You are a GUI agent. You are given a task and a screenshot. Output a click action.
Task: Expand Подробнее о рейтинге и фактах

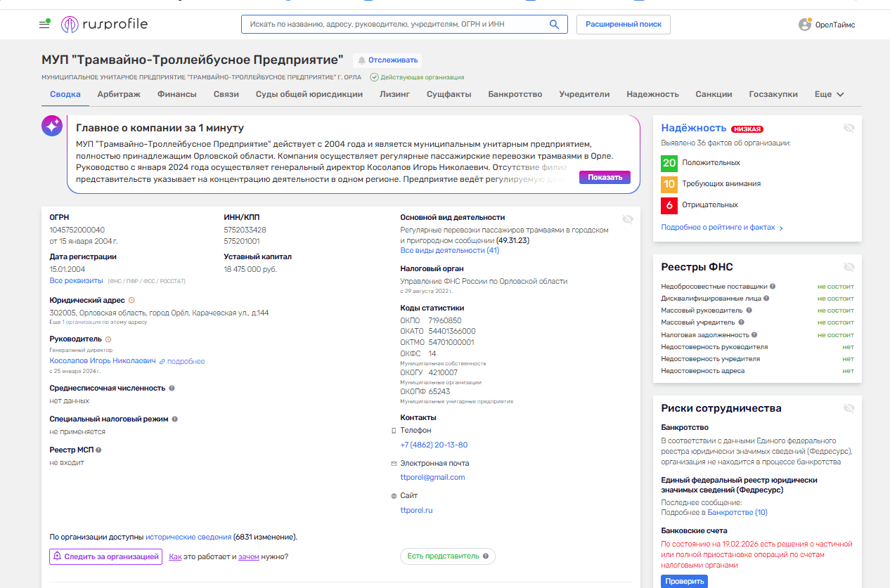[x=721, y=228]
